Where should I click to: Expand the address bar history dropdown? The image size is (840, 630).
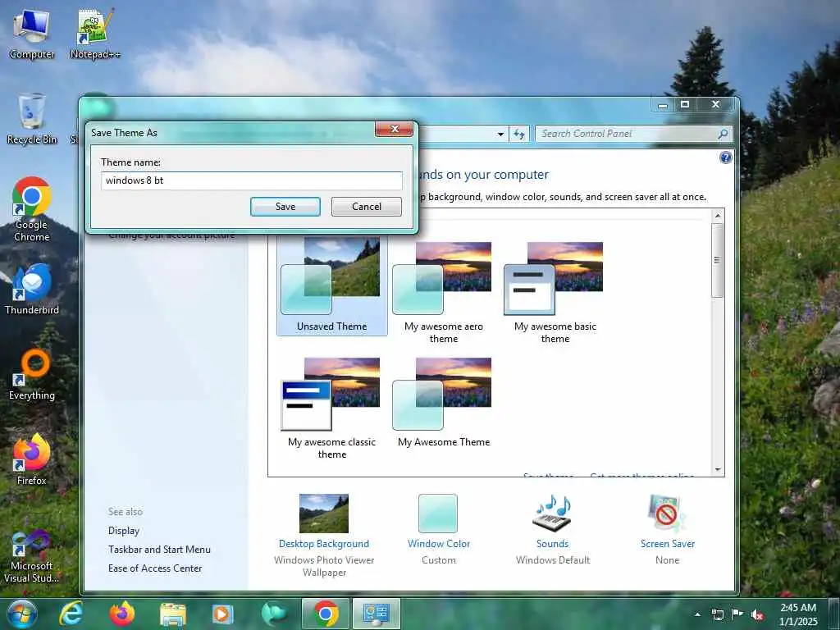[500, 134]
